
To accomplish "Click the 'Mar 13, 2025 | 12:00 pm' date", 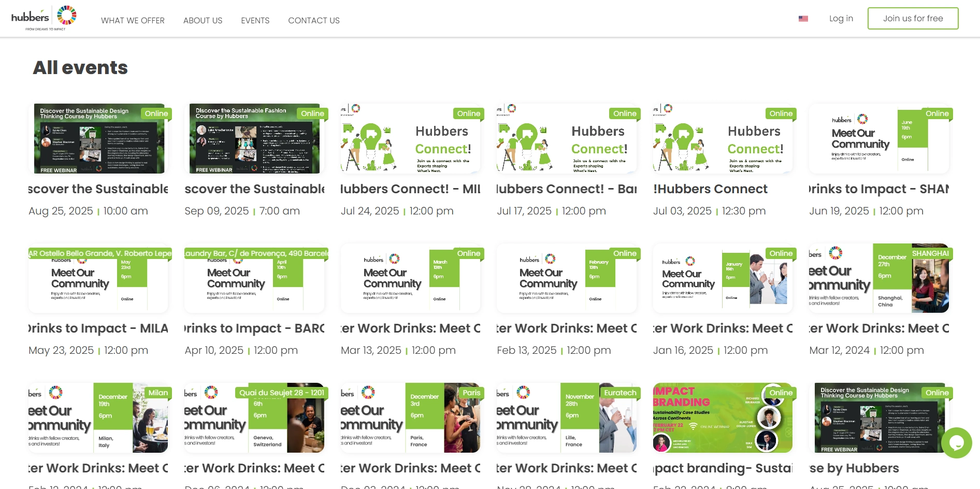I will coord(398,350).
